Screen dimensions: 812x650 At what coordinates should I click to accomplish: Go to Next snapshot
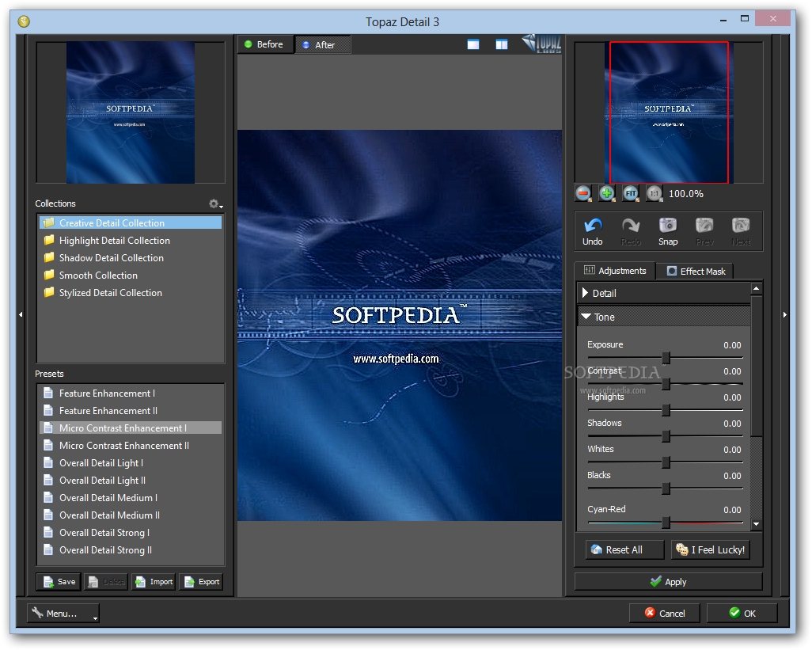point(741,231)
